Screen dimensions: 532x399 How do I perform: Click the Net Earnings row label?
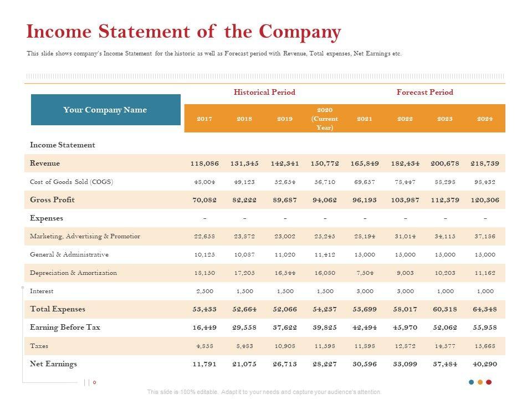(53, 364)
